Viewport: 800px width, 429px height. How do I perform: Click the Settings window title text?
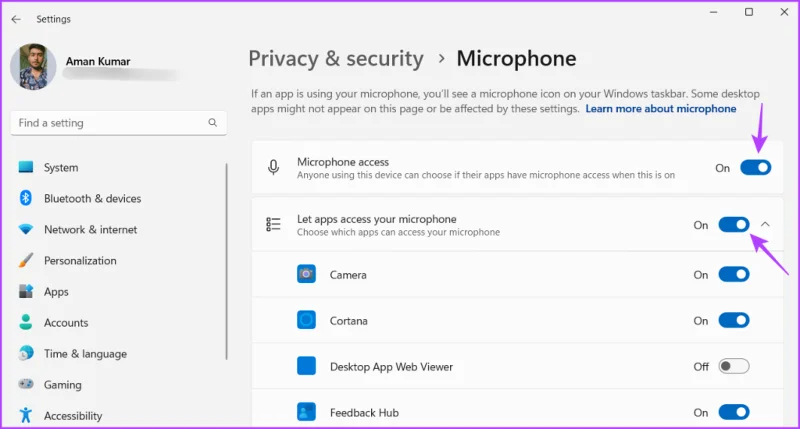(x=54, y=19)
